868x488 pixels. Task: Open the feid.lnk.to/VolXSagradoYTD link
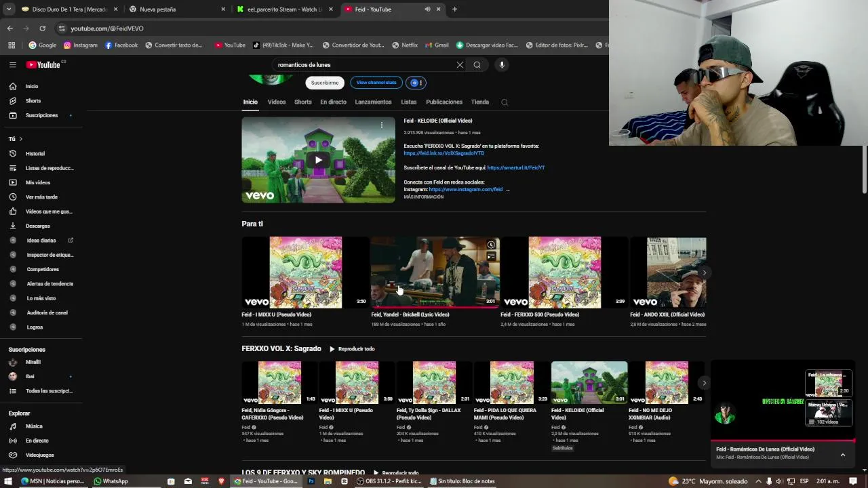click(444, 153)
